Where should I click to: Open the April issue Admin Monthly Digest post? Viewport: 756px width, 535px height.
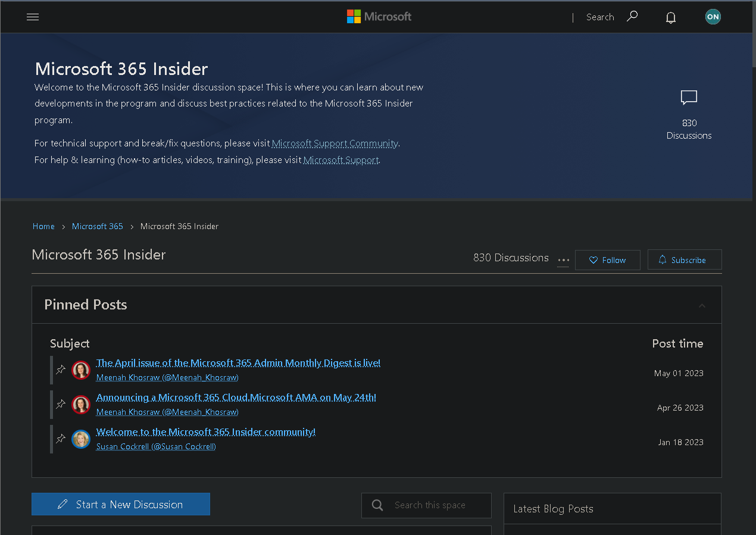pos(238,363)
